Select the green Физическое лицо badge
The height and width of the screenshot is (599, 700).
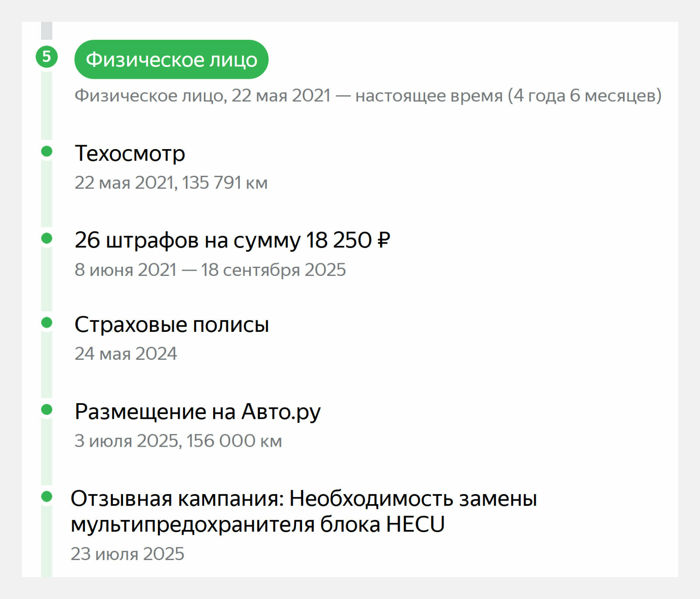click(x=171, y=59)
